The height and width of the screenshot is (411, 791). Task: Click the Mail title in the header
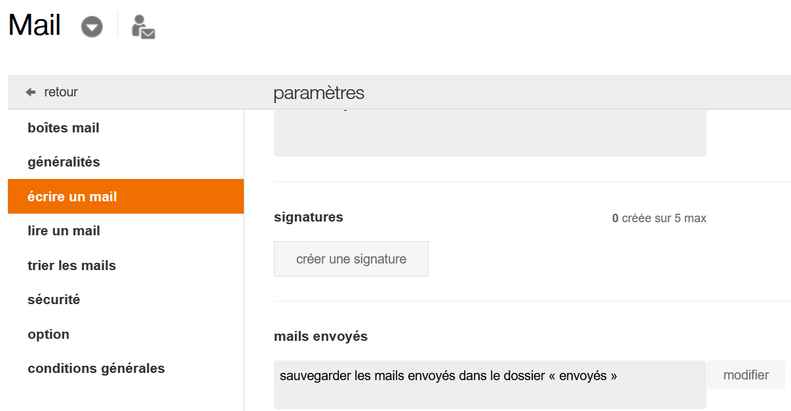[x=34, y=26]
